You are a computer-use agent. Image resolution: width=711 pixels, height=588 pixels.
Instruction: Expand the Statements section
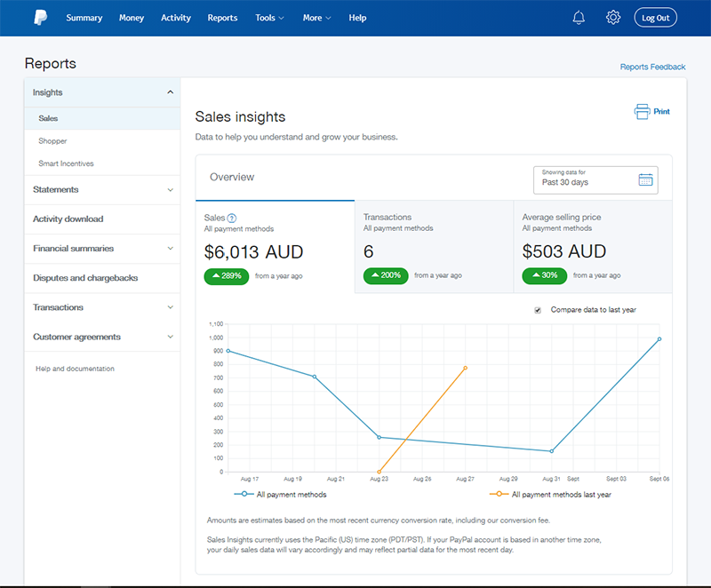point(170,189)
